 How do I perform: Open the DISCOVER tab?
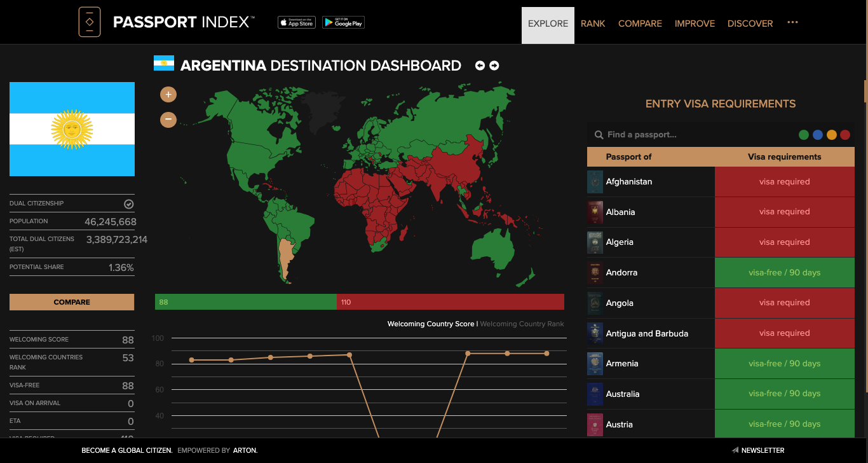click(x=750, y=24)
